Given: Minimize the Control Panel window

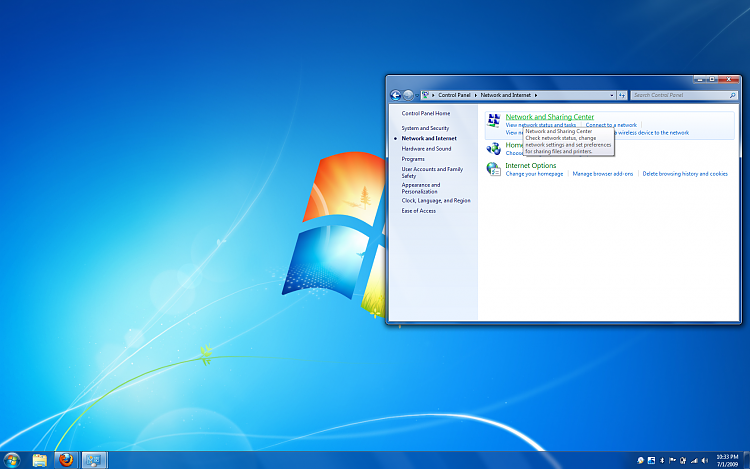Looking at the screenshot, I should click(x=700, y=79).
